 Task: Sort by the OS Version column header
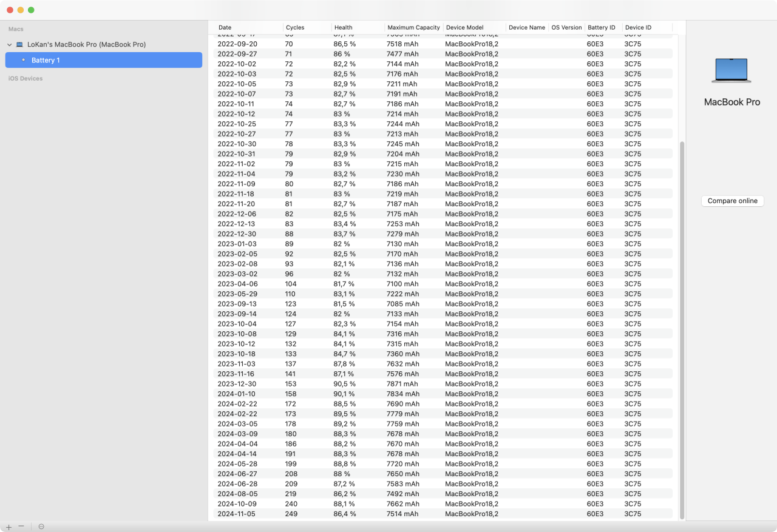566,27
